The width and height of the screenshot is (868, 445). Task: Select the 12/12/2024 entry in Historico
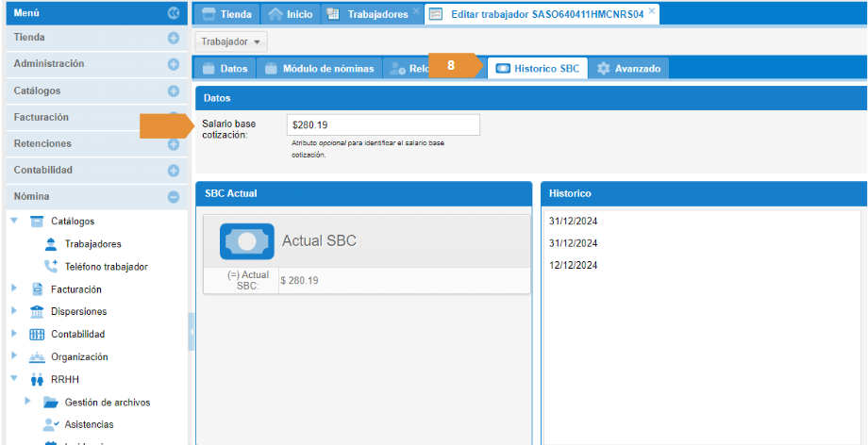(x=573, y=266)
